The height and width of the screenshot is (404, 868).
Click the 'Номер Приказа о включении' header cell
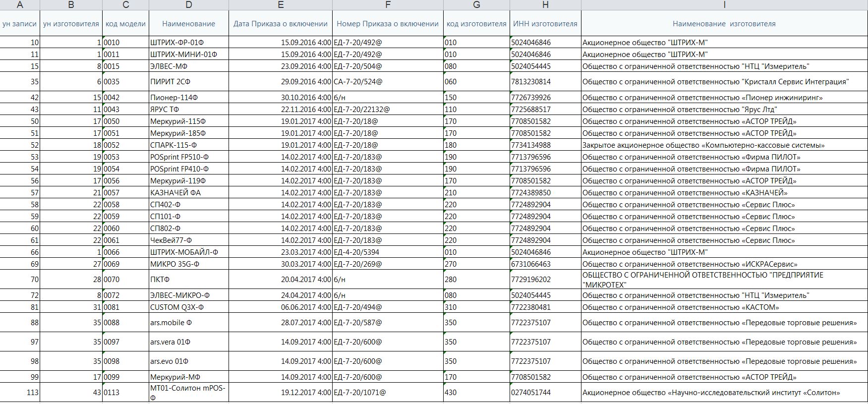[x=388, y=23]
